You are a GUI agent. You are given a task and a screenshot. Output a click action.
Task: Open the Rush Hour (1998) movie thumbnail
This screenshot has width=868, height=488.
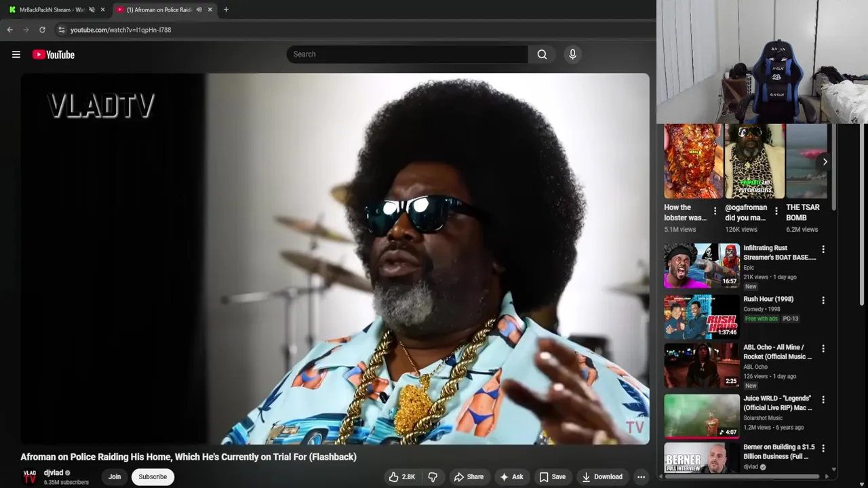pos(701,317)
